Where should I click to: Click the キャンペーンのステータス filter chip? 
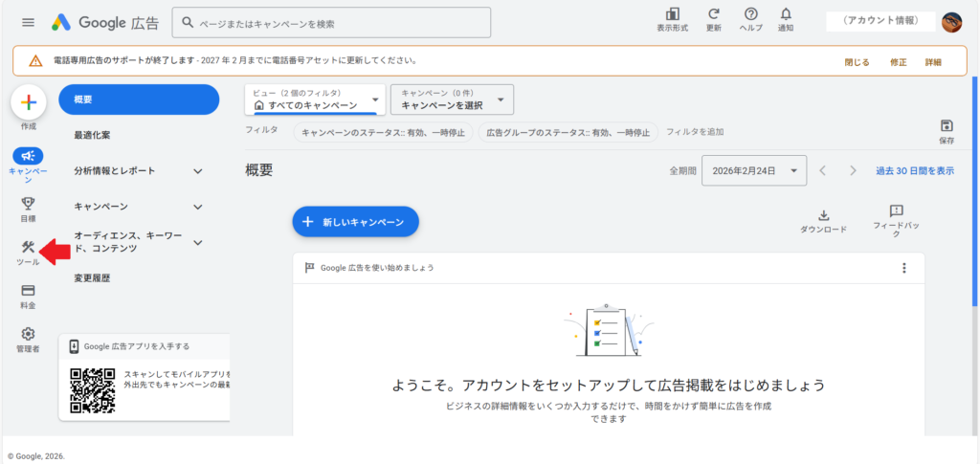point(384,132)
